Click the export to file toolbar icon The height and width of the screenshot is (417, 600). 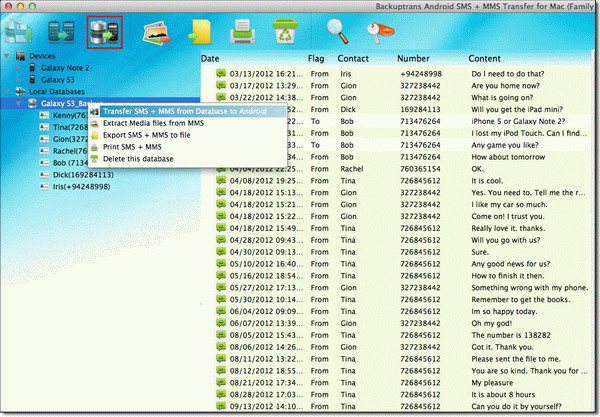click(200, 32)
